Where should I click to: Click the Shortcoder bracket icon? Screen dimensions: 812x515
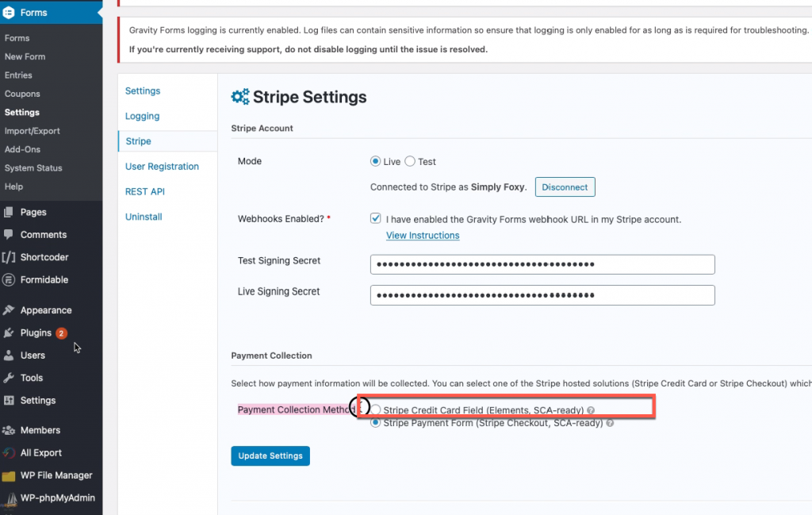[x=8, y=257]
